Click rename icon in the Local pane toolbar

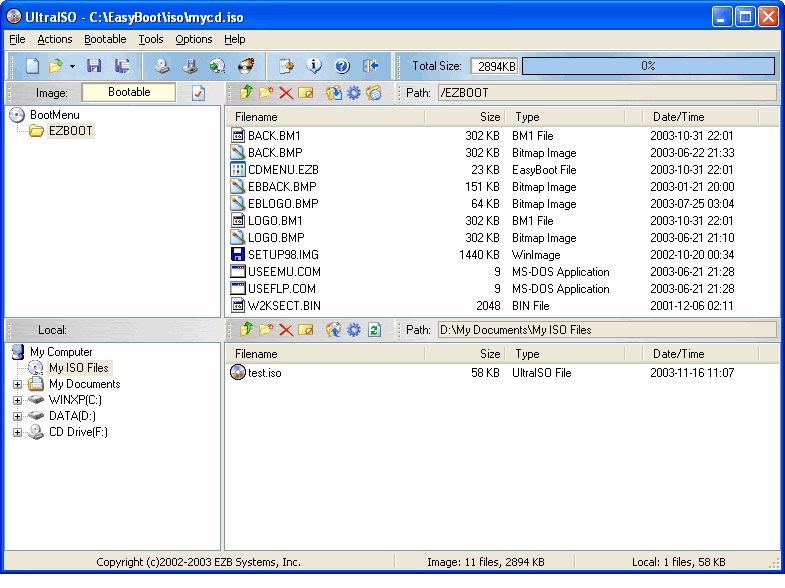[305, 330]
